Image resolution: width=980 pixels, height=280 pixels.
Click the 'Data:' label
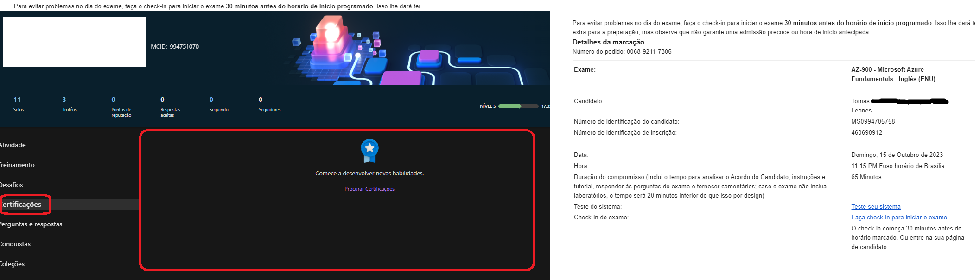[x=581, y=155]
